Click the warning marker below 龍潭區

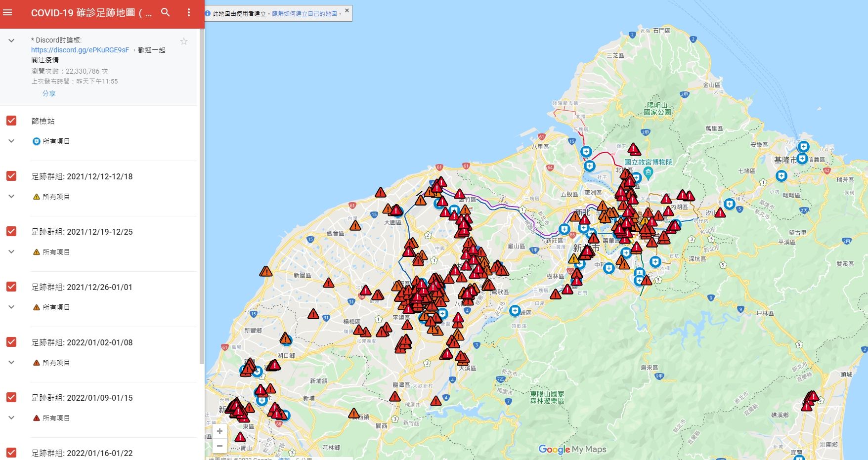tap(394, 396)
